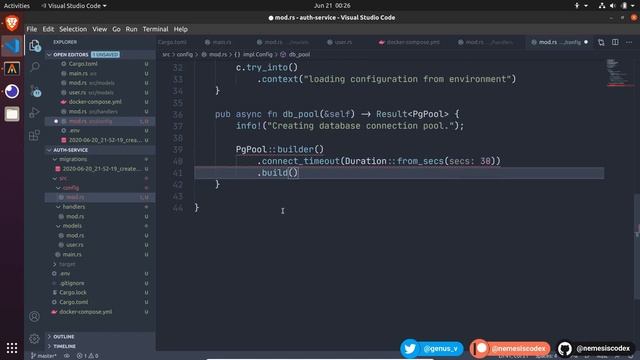This screenshot has height=360, width=640.
Task: Open editor More Actions ellipsis
Action: (629, 42)
